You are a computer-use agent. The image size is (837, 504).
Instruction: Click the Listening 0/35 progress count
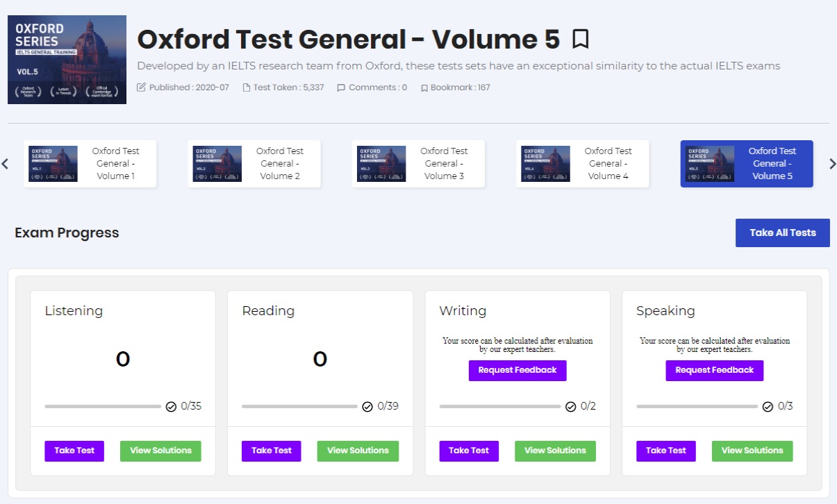191,407
